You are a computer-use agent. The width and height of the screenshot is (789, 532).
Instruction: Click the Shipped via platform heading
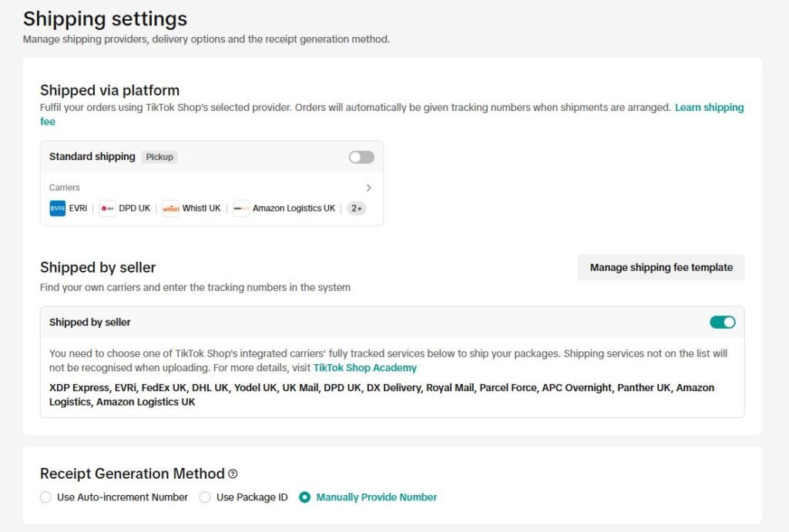[x=109, y=91]
